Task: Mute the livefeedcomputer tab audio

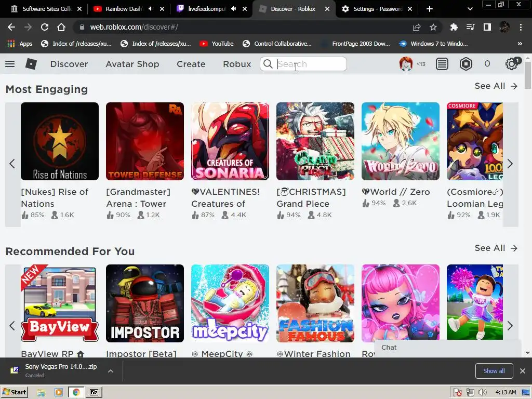Action: 233,9
